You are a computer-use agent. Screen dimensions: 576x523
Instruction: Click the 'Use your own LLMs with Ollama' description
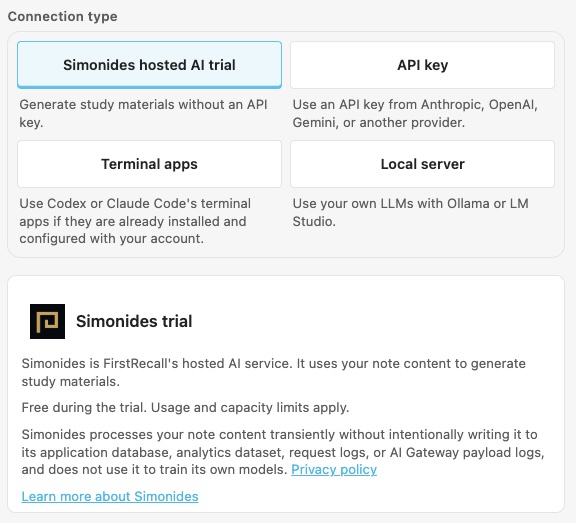pyautogui.click(x=410, y=212)
